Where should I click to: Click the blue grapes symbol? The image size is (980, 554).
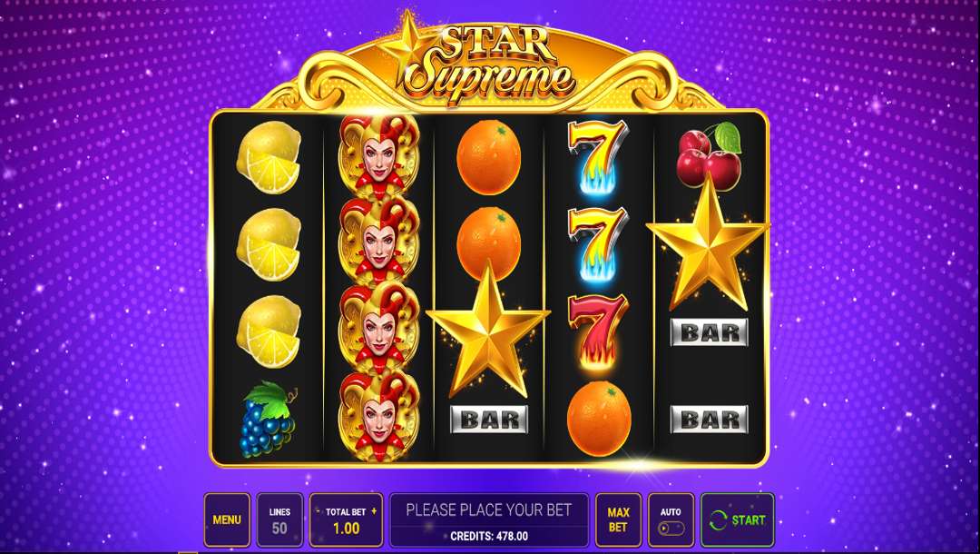268,419
